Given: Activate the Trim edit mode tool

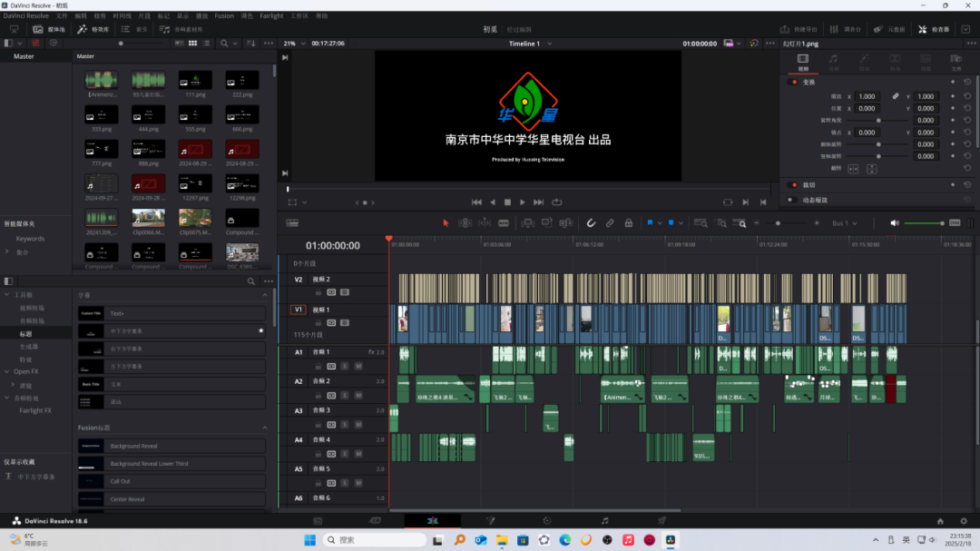Looking at the screenshot, I should [x=465, y=223].
